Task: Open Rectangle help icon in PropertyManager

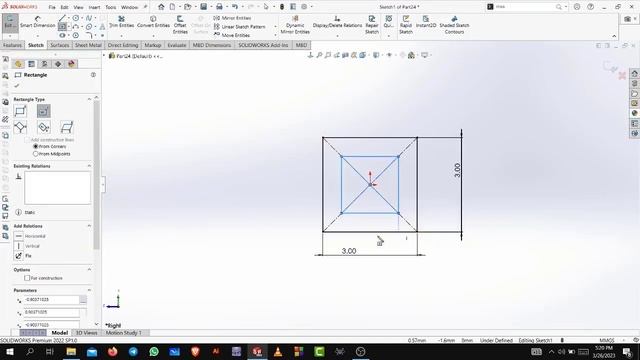Action: pos(93,75)
